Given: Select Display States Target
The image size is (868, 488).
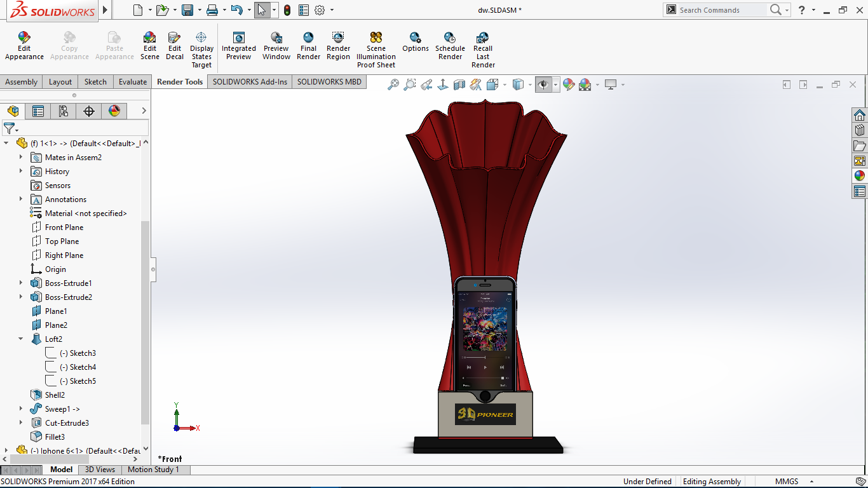Looking at the screenshot, I should (x=201, y=50).
